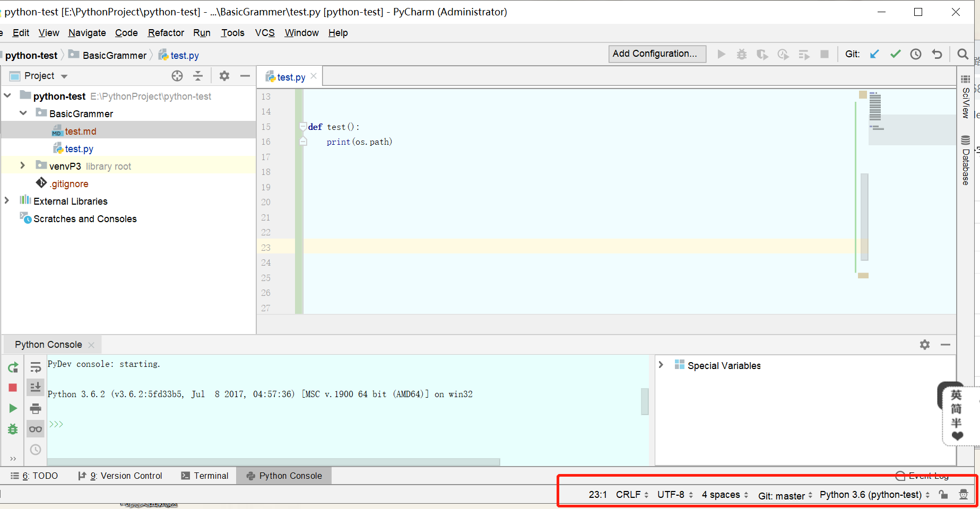This screenshot has height=509, width=980.
Task: Open Git: master branch dropdown
Action: click(x=785, y=496)
